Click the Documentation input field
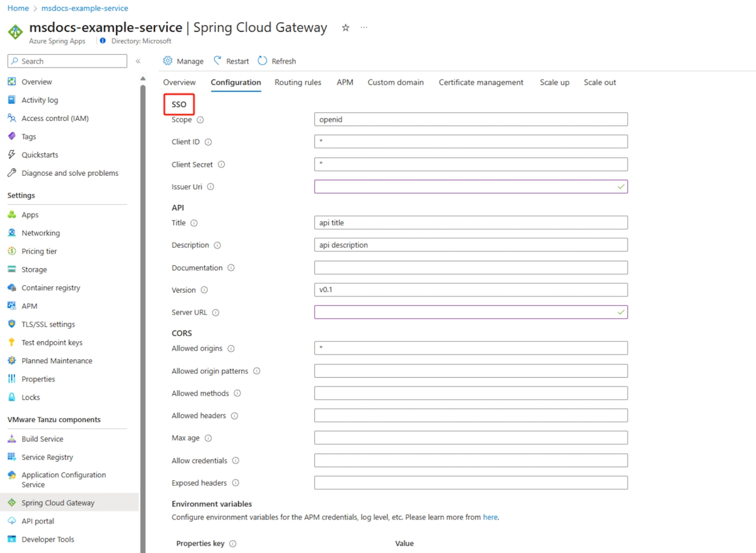Image resolution: width=756 pixels, height=553 pixels. (471, 268)
